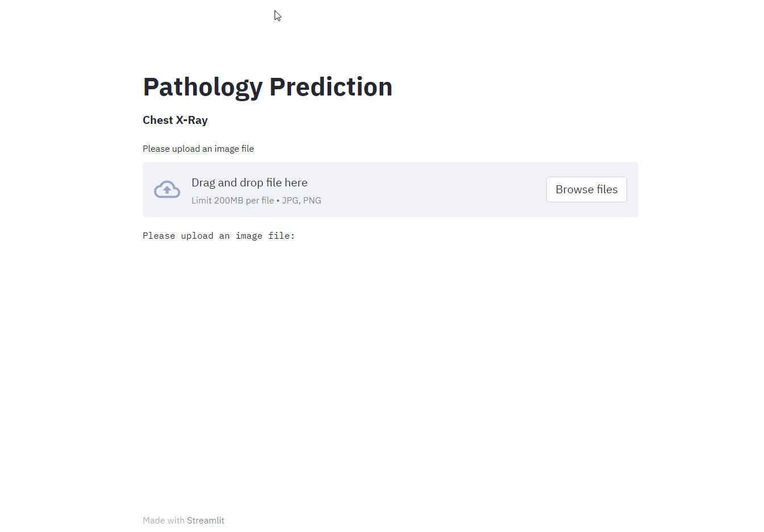
Task: Click the Pathology Prediction heading
Action: [267, 86]
